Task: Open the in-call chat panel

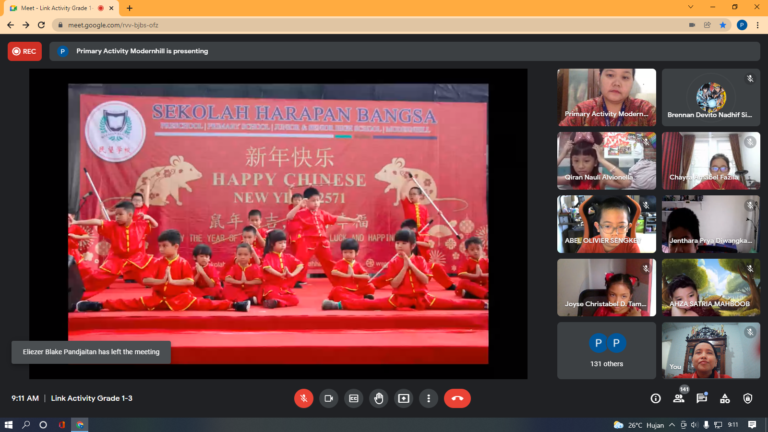Action: (702, 398)
